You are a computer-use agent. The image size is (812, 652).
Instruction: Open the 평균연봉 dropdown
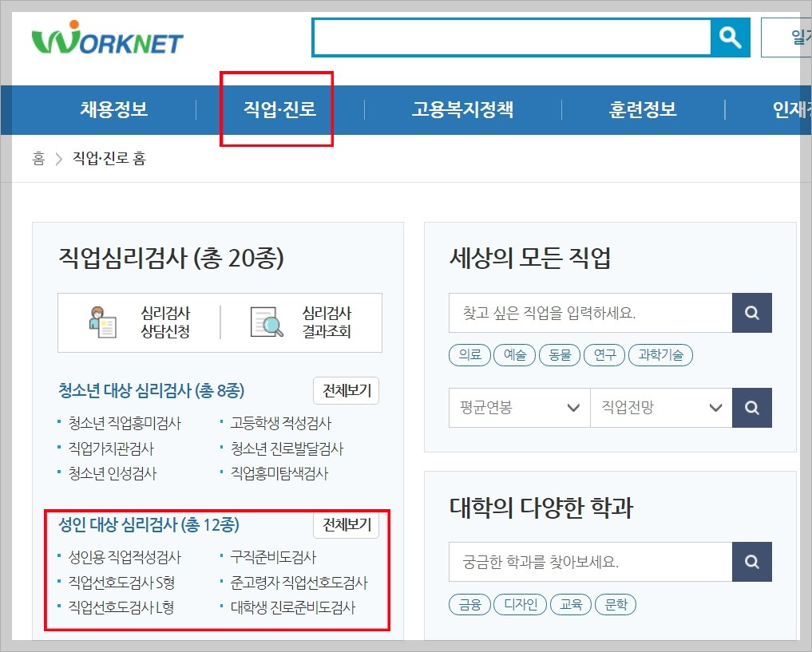pos(519,408)
